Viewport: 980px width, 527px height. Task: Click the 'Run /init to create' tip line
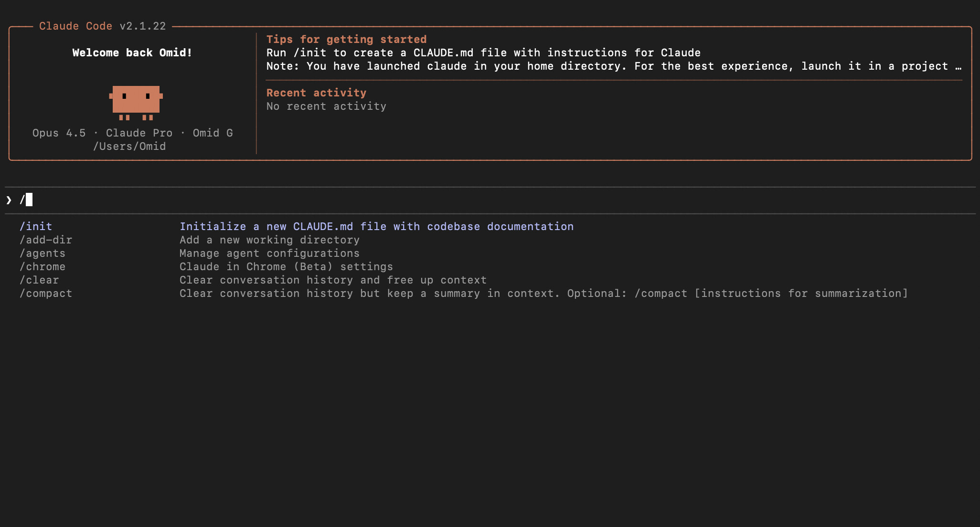483,53
